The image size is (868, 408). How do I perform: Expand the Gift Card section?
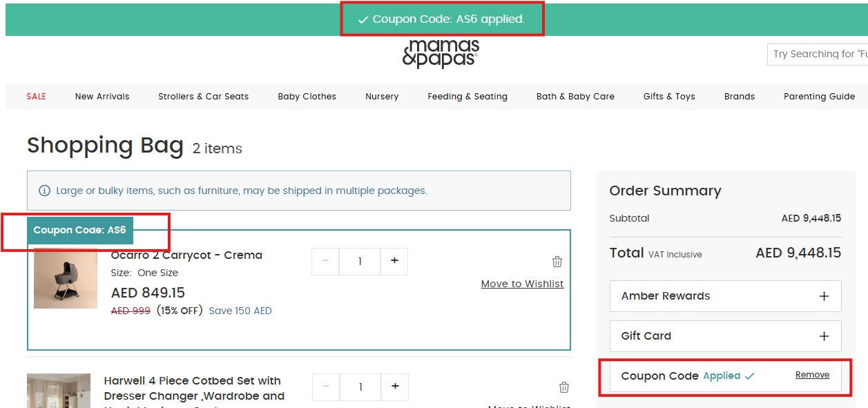click(726, 336)
